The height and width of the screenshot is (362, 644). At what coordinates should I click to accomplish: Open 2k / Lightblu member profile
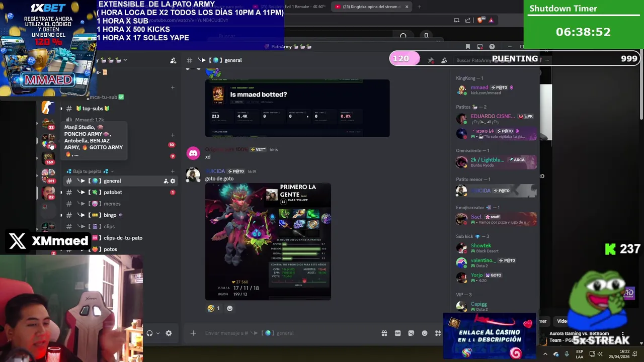tap(496, 162)
